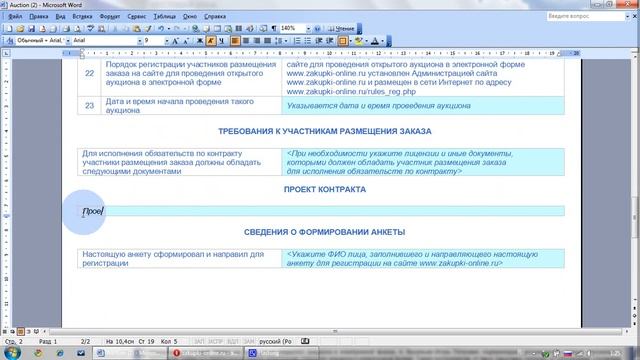Switch to Чтение reading mode
The width and height of the screenshot is (640, 360).
(x=341, y=29)
